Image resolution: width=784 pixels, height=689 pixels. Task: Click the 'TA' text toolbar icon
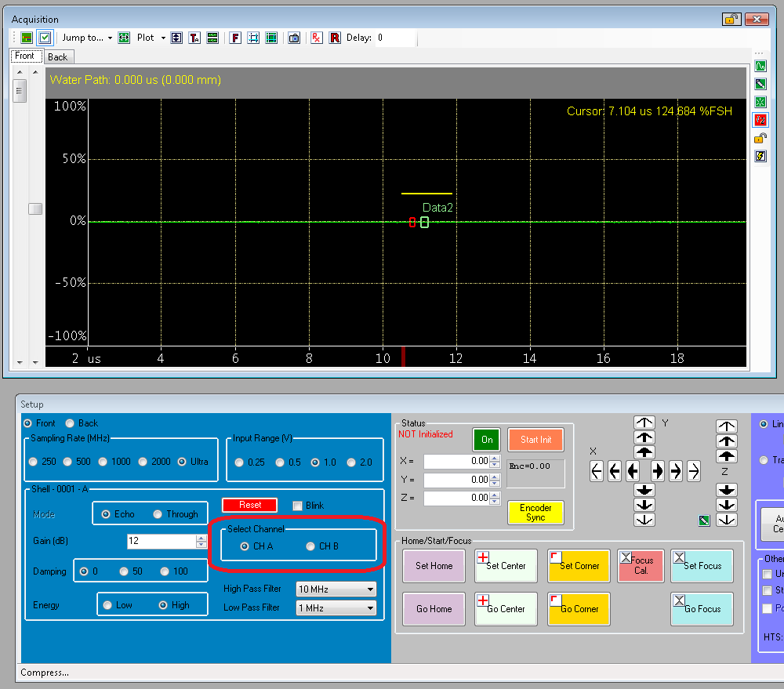(194, 38)
